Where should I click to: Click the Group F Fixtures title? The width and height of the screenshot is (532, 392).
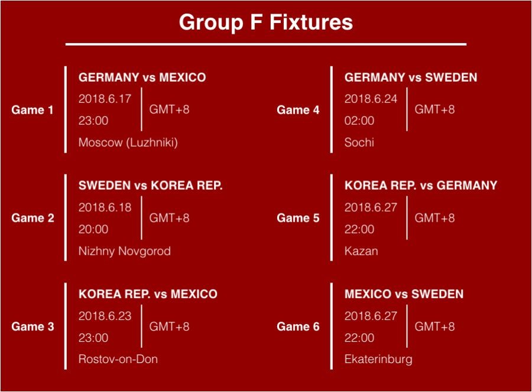pyautogui.click(x=265, y=22)
